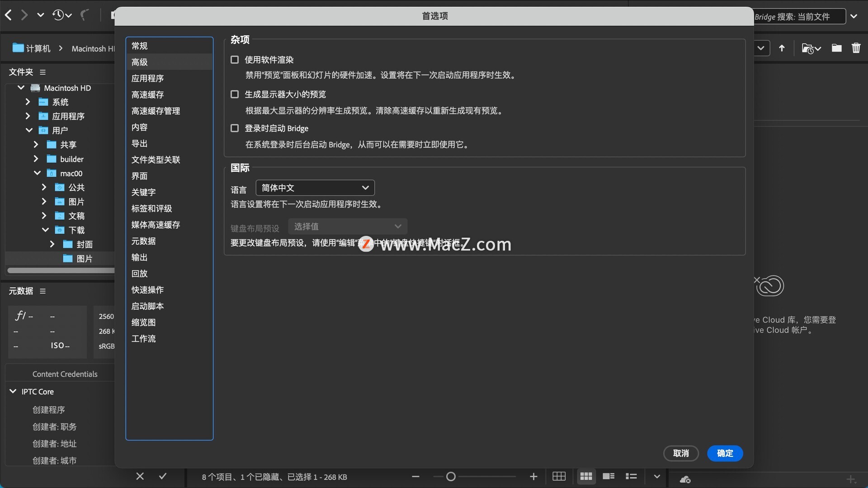Expand the 系统 folder
Screen dimensions: 868x488
click(28, 102)
